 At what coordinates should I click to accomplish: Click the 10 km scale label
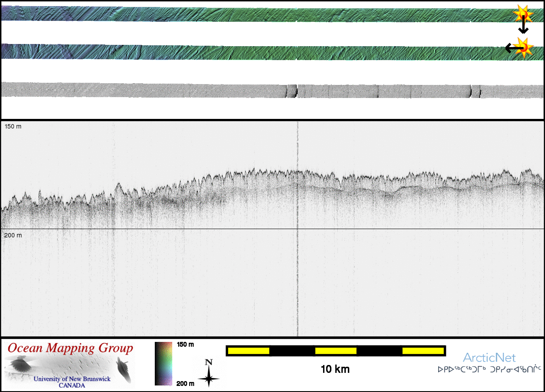pyautogui.click(x=335, y=370)
